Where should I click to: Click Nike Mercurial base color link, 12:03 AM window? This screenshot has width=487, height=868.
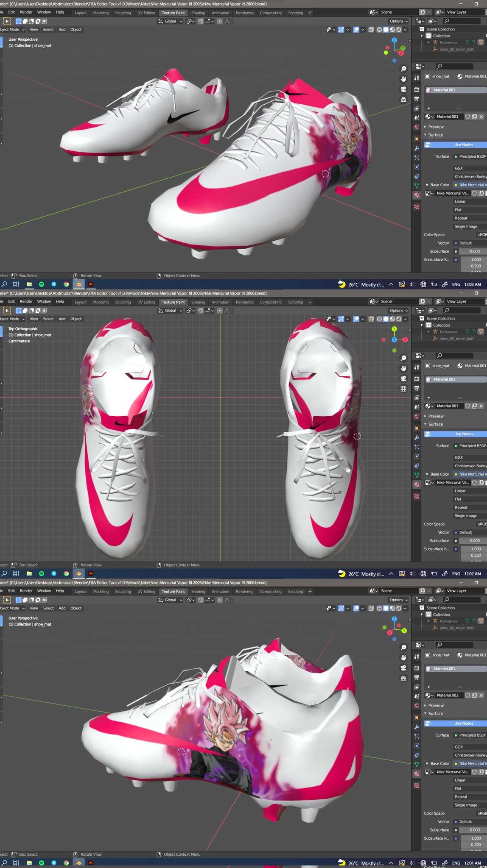click(x=470, y=185)
